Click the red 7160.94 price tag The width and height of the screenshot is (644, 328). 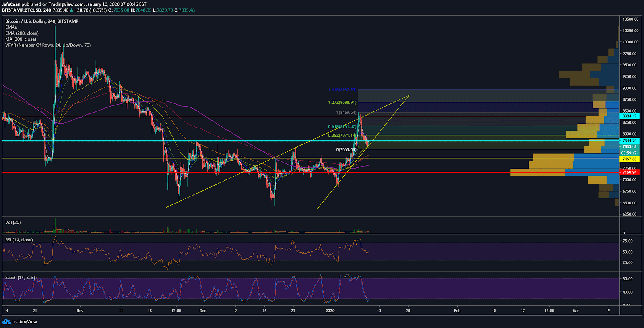[630, 172]
